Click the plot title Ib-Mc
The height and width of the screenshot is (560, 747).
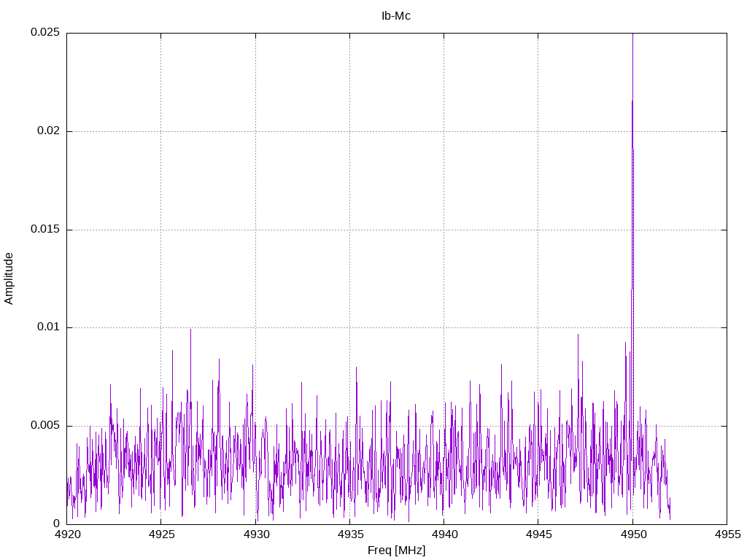click(396, 16)
